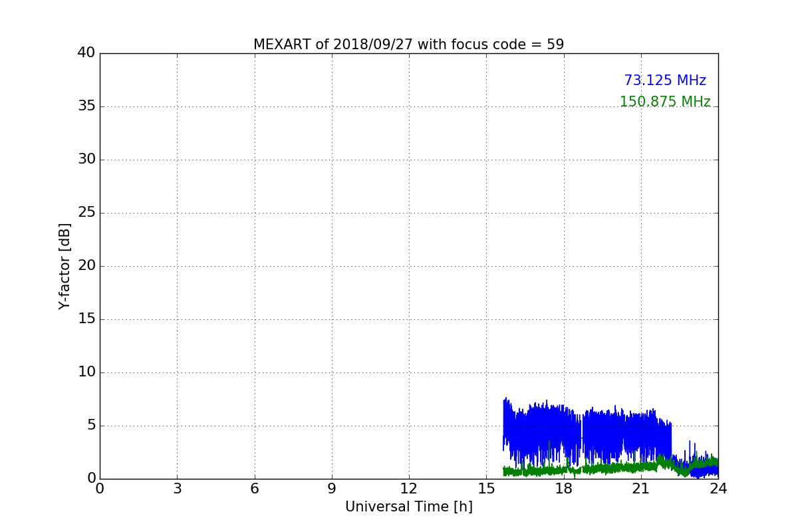Click x-axis tick label 9
798x532 pixels.
coord(332,489)
